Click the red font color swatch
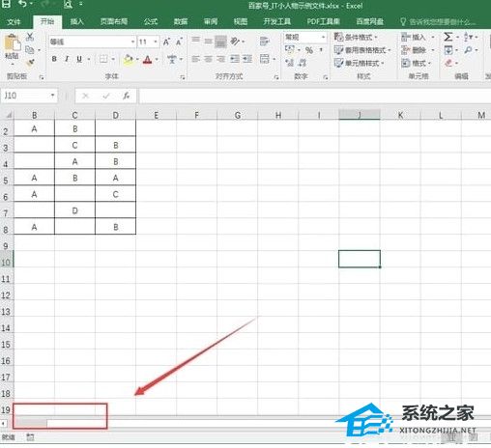491x448 pixels. pos(147,59)
